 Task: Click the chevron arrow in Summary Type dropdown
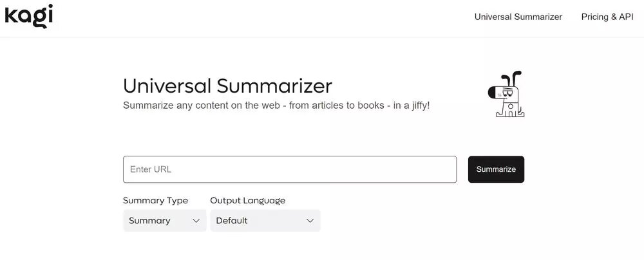(x=196, y=221)
